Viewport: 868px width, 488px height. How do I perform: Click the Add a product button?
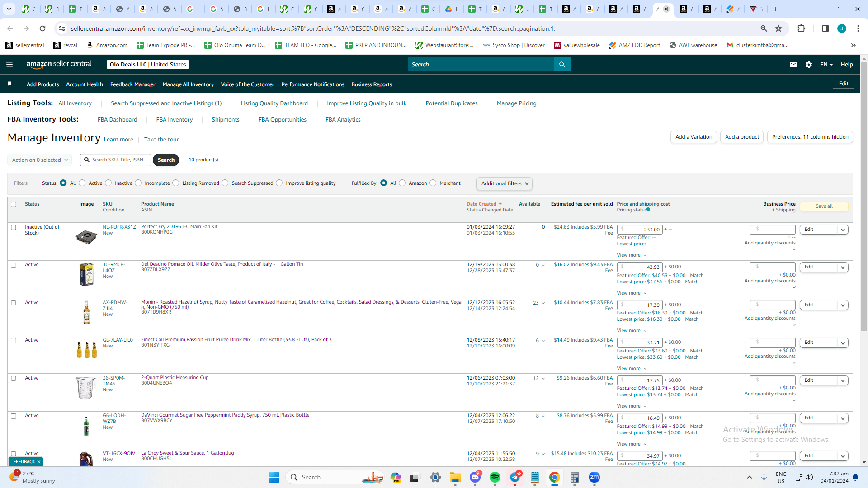(742, 137)
